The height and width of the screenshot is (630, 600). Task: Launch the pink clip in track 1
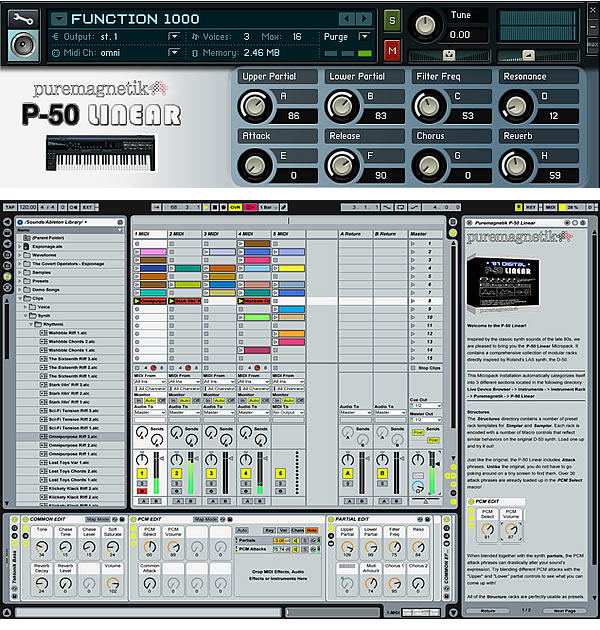point(137,252)
